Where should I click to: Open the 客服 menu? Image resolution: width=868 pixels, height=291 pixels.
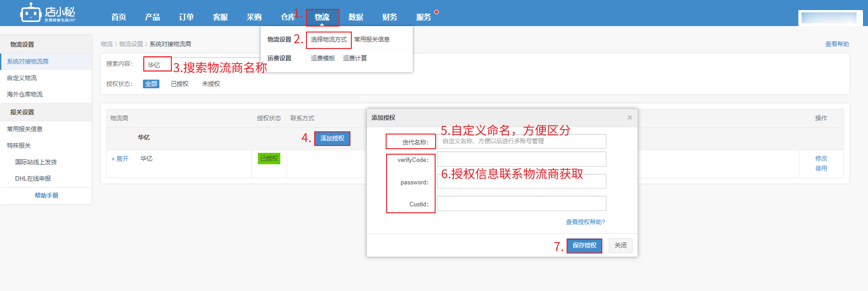(220, 17)
